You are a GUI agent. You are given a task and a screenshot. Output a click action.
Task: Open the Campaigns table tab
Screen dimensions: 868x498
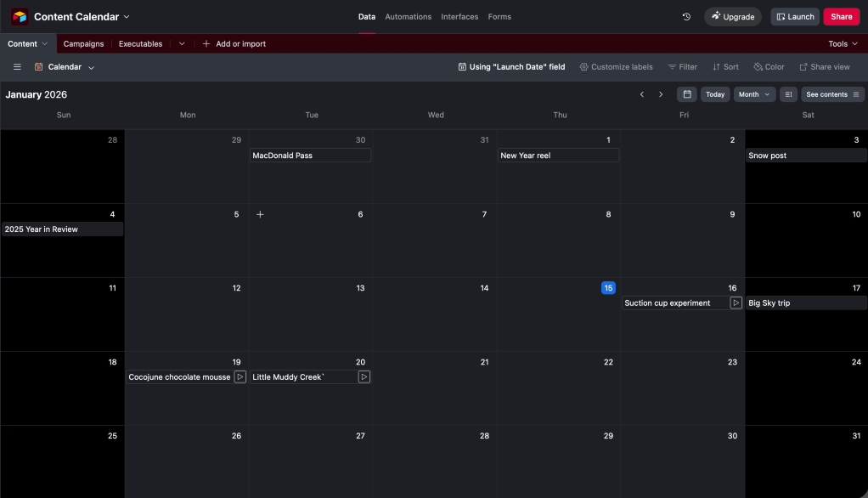[83, 44]
